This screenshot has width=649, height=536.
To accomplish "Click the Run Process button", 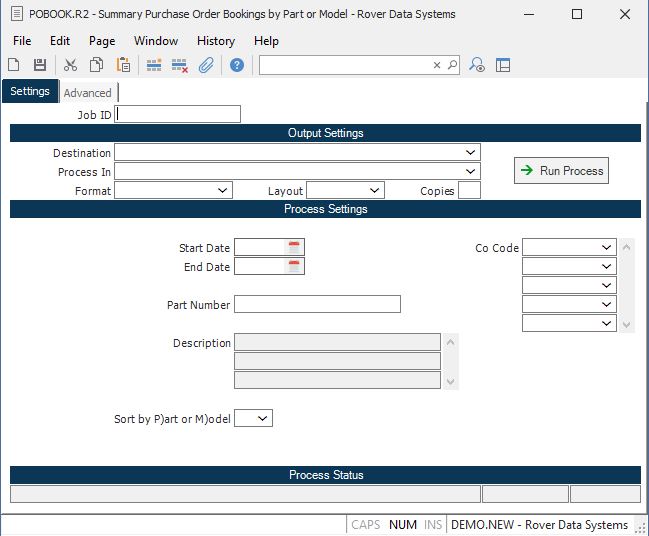I will 561,171.
